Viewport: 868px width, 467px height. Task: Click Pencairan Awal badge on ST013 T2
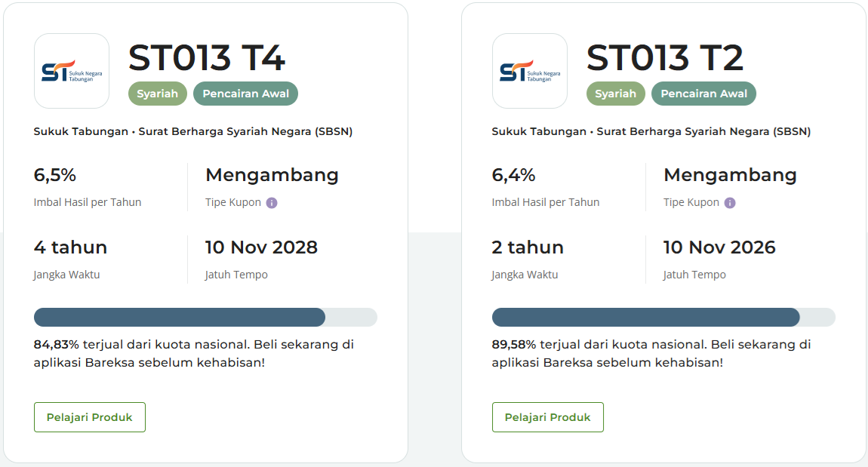click(704, 94)
